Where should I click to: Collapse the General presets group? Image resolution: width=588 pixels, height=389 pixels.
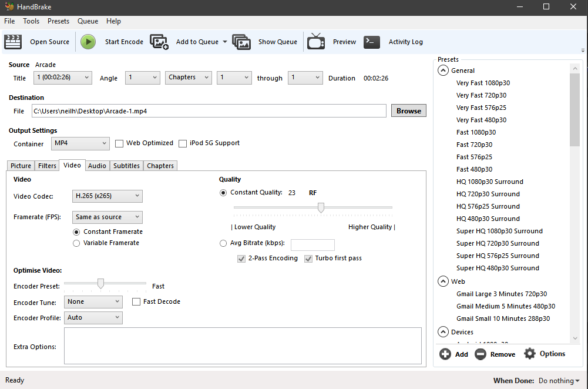pyautogui.click(x=443, y=71)
